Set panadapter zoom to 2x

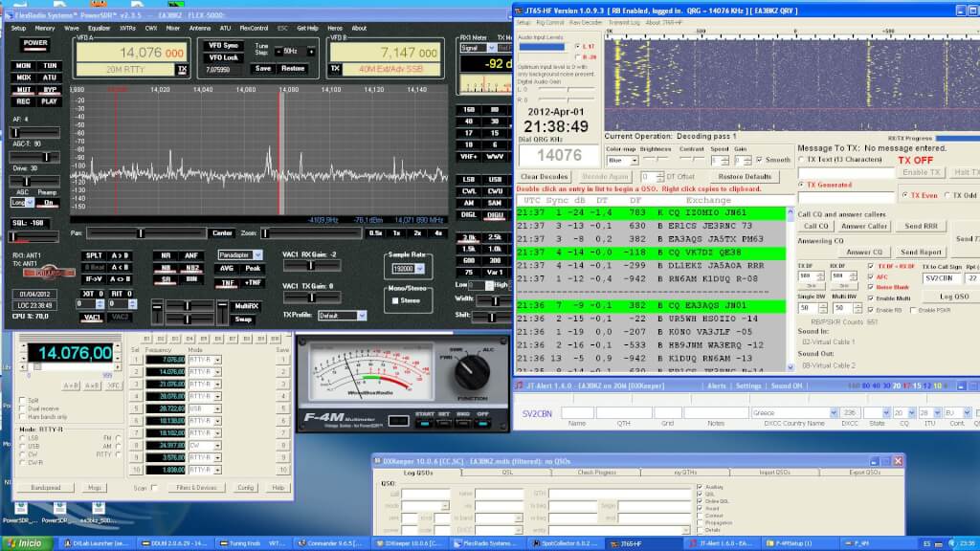point(417,233)
